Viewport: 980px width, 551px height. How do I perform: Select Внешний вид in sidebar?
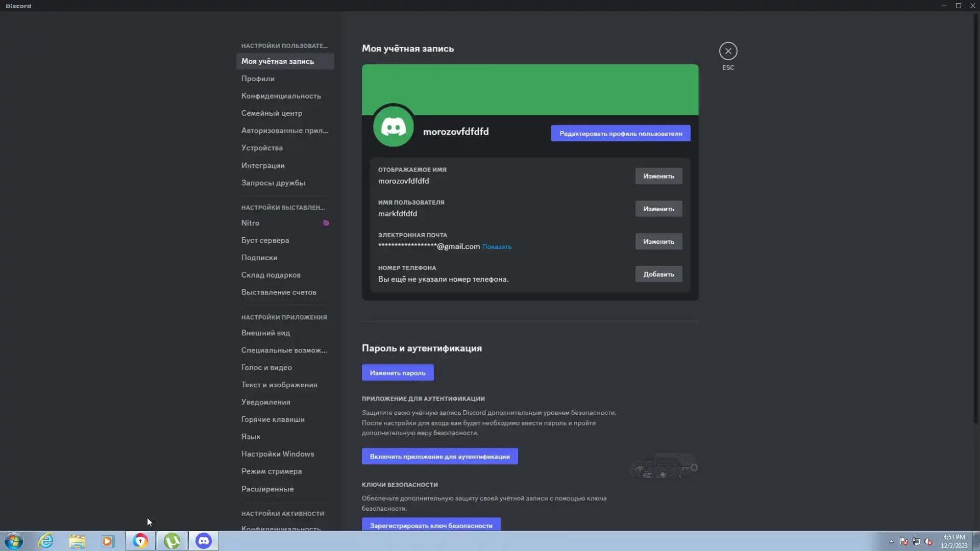[265, 333]
